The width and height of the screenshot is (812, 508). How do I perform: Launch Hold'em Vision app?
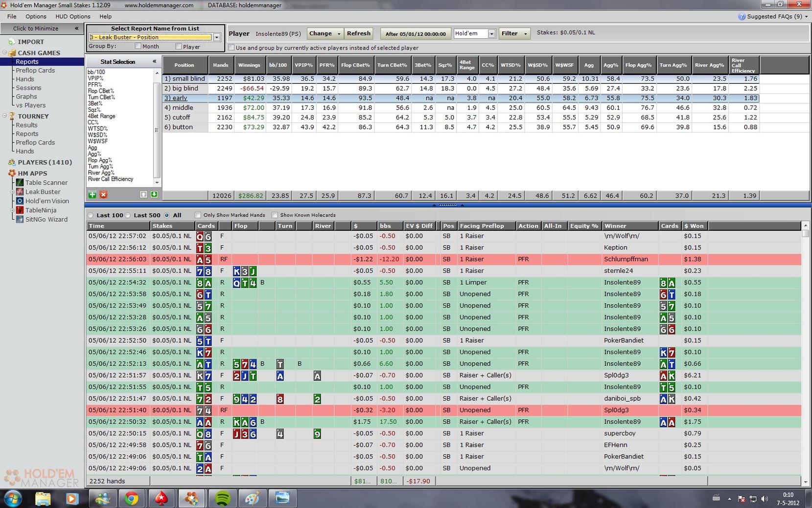coord(47,201)
